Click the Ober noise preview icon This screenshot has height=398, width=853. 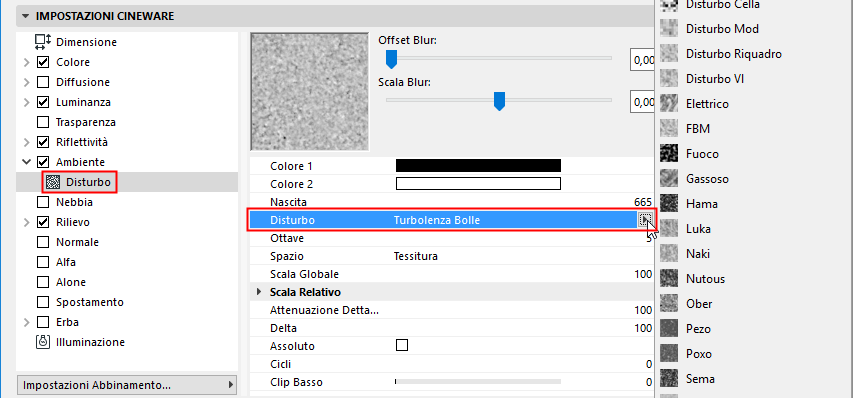click(669, 303)
